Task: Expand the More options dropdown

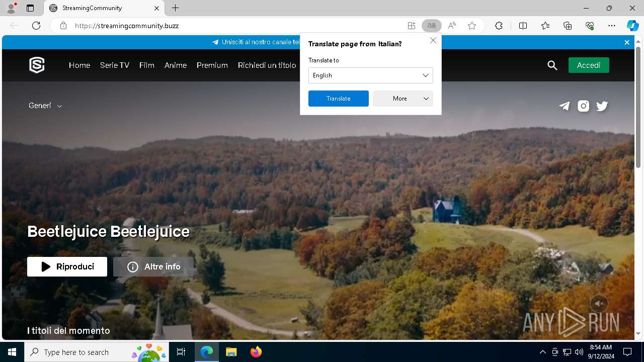Action: coord(403,99)
